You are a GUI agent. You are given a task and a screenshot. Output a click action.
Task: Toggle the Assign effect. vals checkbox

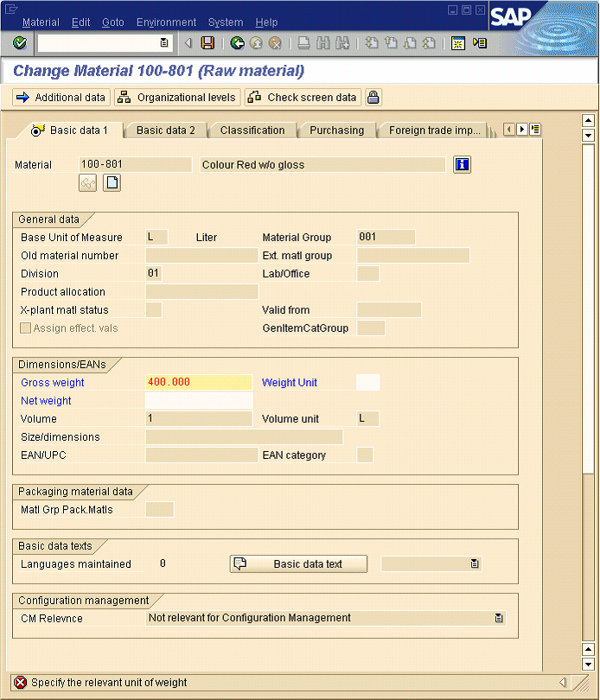(26, 328)
